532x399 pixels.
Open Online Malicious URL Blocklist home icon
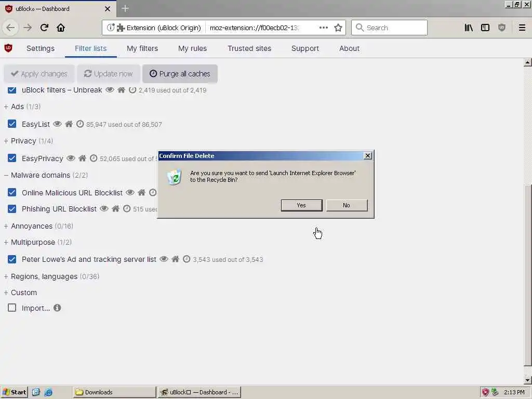point(141,192)
